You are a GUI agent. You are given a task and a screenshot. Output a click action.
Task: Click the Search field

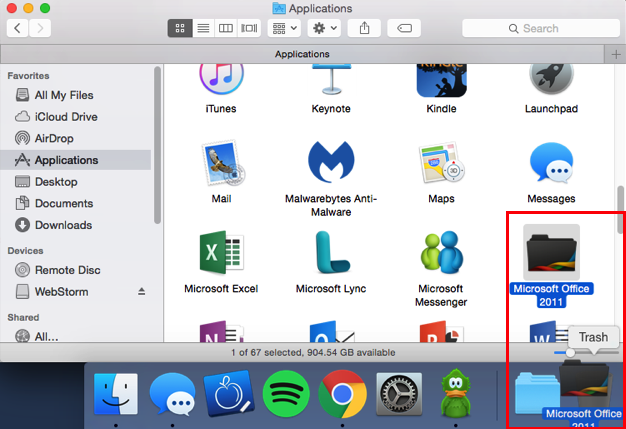(x=541, y=28)
